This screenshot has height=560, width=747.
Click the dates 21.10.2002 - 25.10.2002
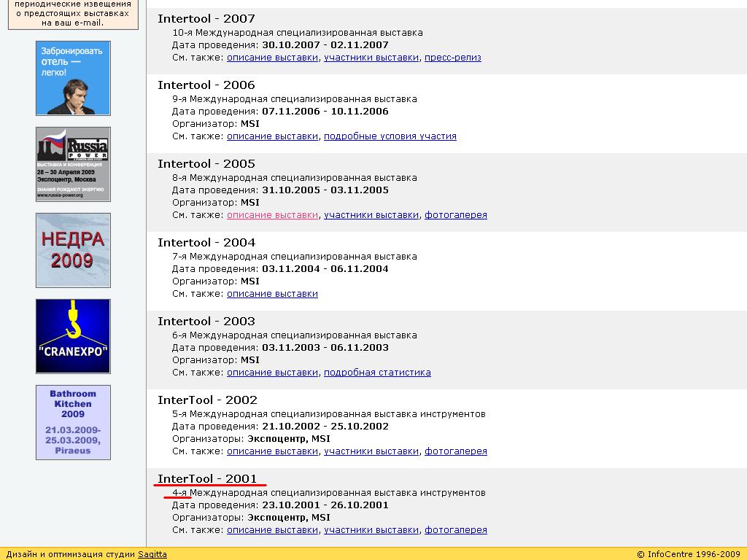(x=325, y=426)
